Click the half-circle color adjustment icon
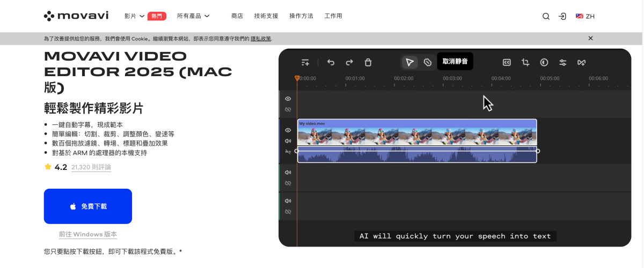 click(544, 62)
